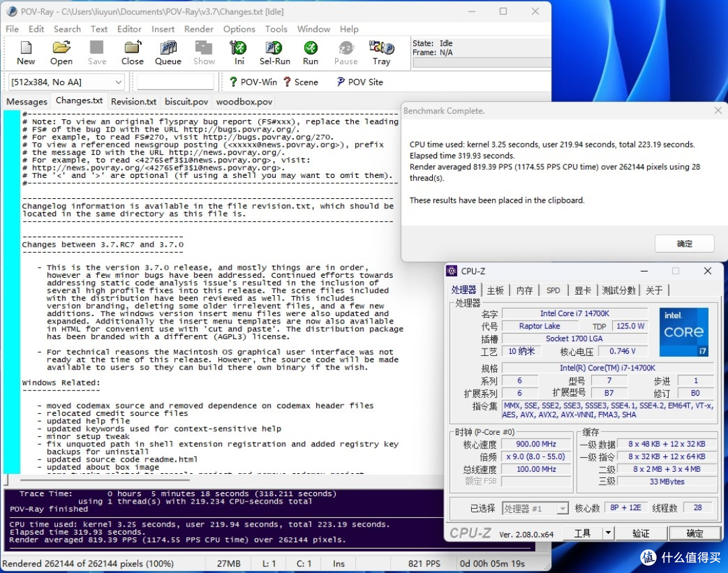Image resolution: width=728 pixels, height=573 pixels.
Task: Open the Options menu
Action: (x=239, y=29)
